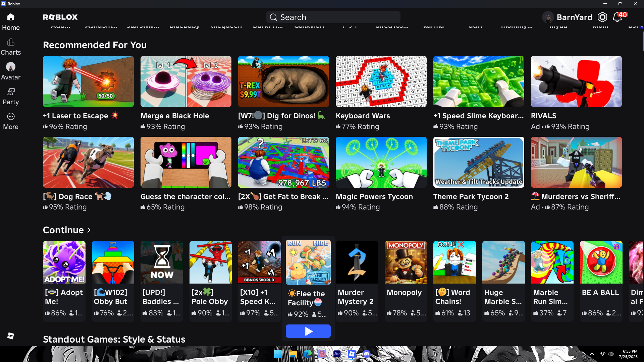Open the More menu in the sidebar

click(11, 121)
